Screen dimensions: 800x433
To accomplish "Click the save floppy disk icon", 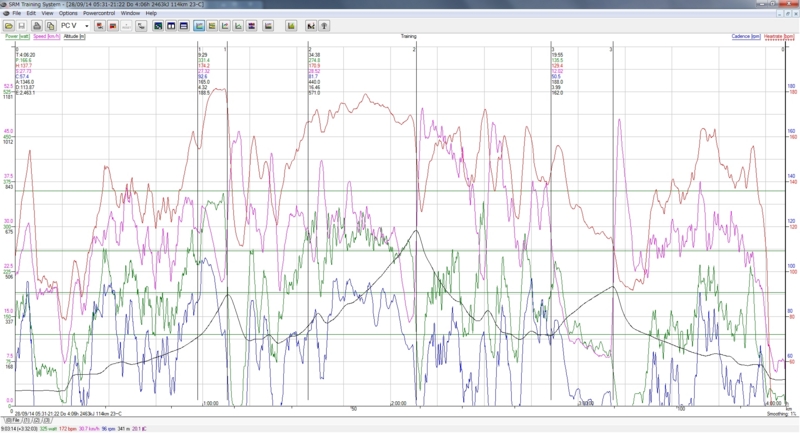I will (22, 26).
